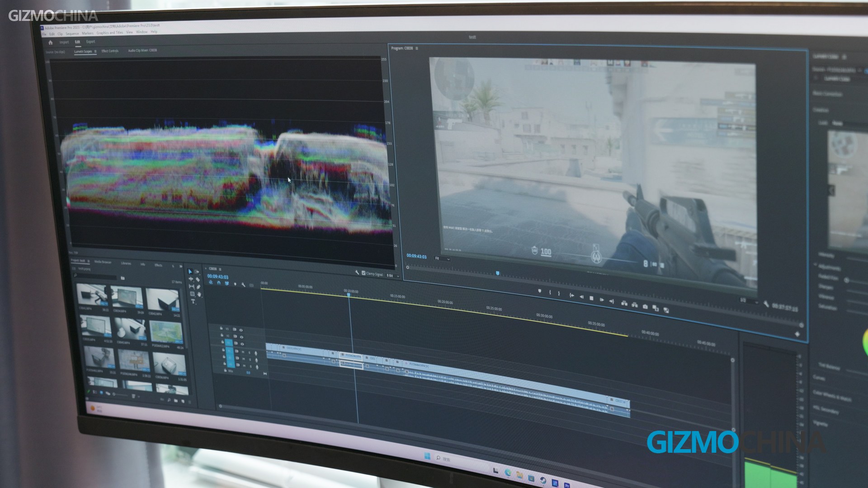The image size is (868, 488).
Task: Toggle V1 track output eye icon
Action: (x=242, y=344)
